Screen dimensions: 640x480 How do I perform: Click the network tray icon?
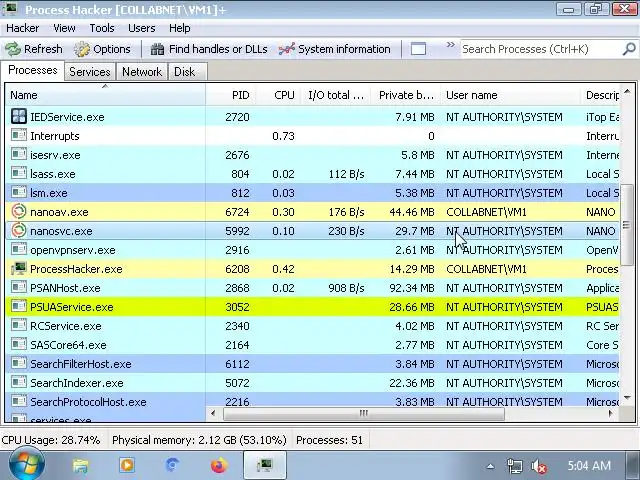point(515,466)
